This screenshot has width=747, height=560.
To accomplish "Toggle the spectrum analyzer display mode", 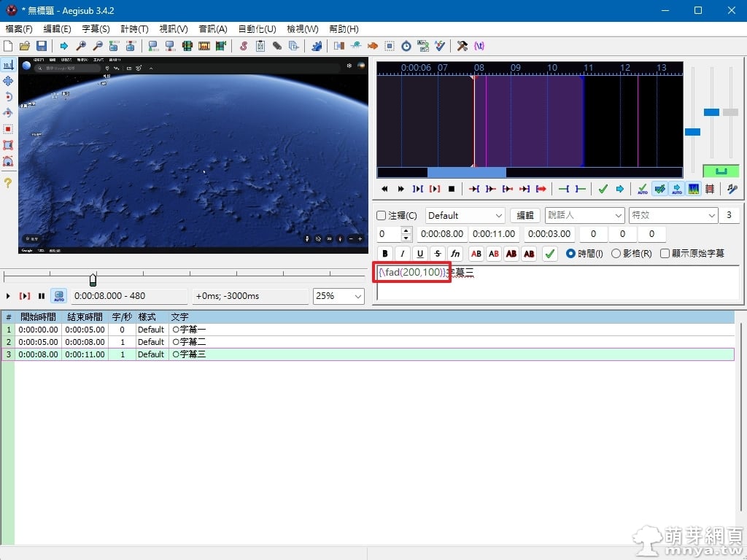I will click(693, 189).
